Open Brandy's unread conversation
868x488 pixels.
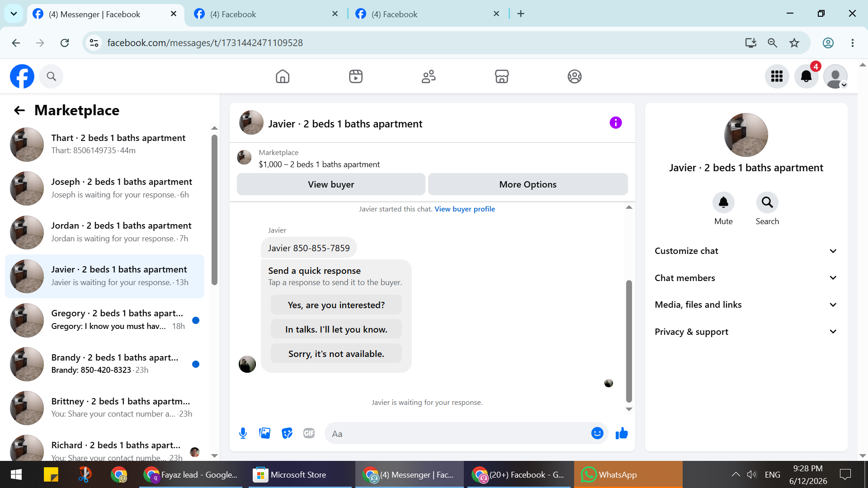click(x=104, y=364)
